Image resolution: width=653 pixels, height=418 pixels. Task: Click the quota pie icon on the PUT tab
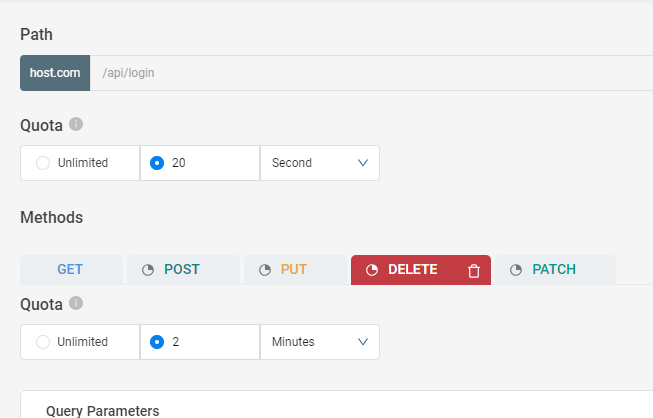click(265, 270)
